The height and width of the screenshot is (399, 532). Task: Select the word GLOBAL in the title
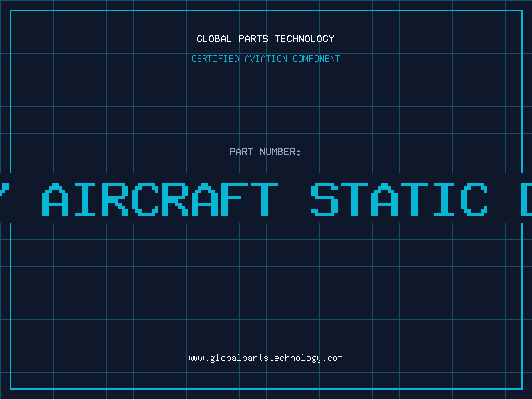pyautogui.click(x=213, y=39)
